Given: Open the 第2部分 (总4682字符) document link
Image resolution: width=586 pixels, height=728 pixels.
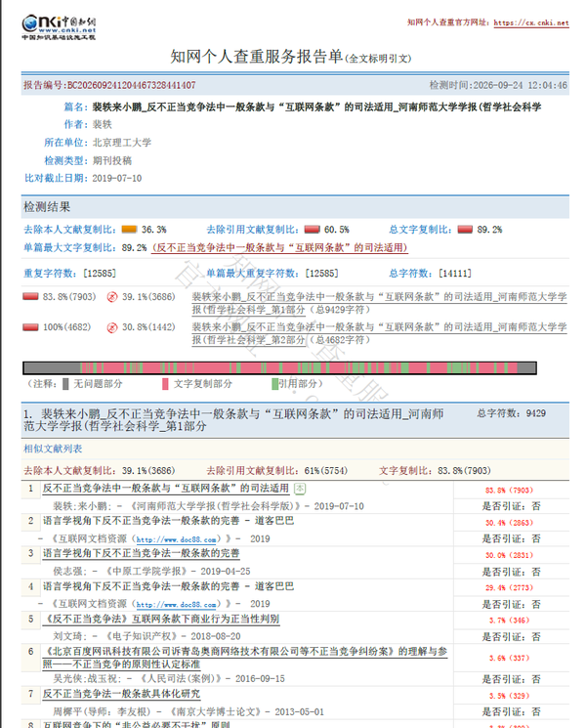Looking at the screenshot, I should 379,333.
